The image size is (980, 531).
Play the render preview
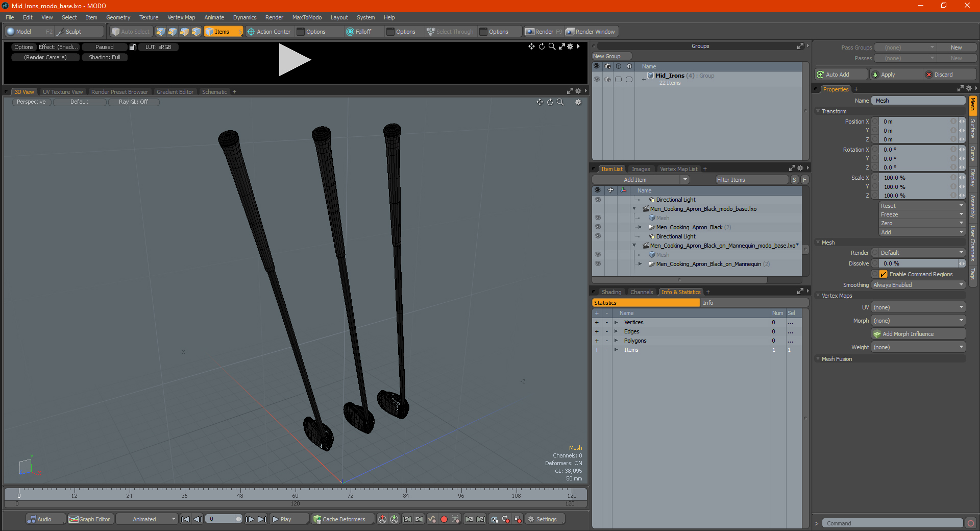click(x=295, y=60)
